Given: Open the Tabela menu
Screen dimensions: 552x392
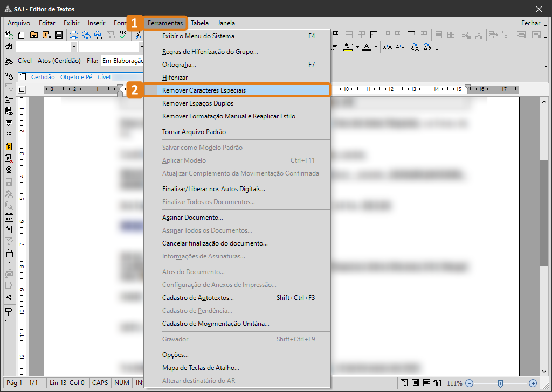Looking at the screenshot, I should click(199, 23).
